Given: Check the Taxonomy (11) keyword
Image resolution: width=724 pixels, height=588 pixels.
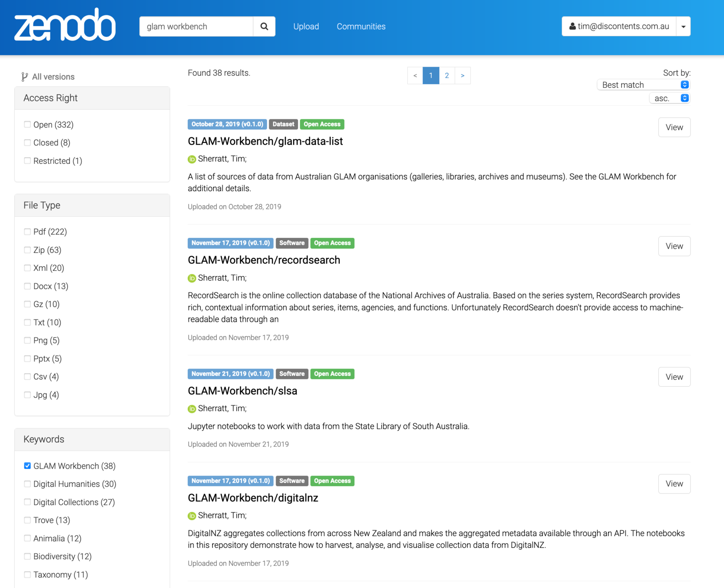Looking at the screenshot, I should point(27,574).
